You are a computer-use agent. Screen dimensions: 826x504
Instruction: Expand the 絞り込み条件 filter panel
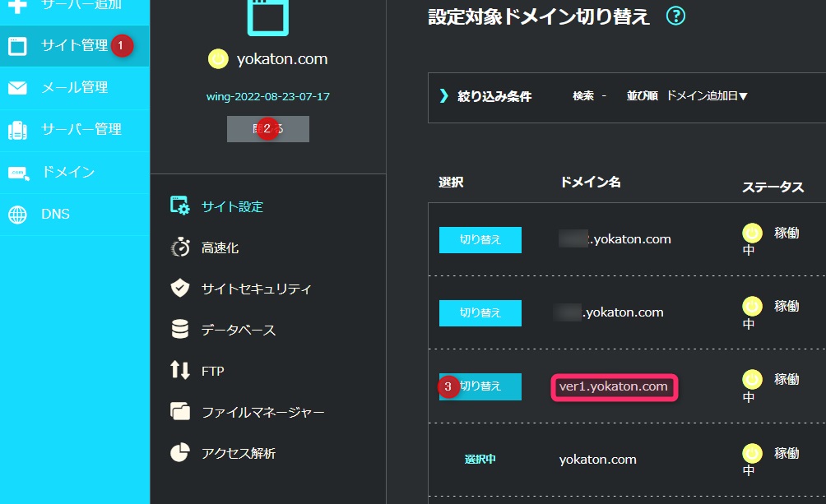click(x=485, y=96)
